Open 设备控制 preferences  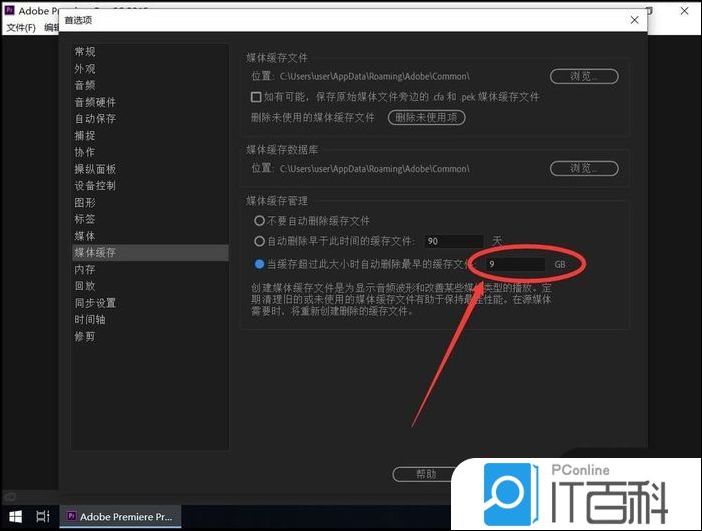[x=95, y=185]
